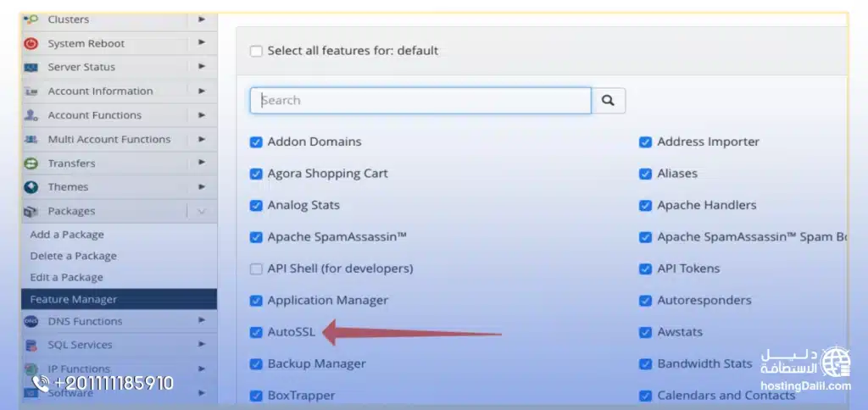The width and height of the screenshot is (868, 410).
Task: Click the Transfers icon in sidebar
Action: click(x=31, y=163)
